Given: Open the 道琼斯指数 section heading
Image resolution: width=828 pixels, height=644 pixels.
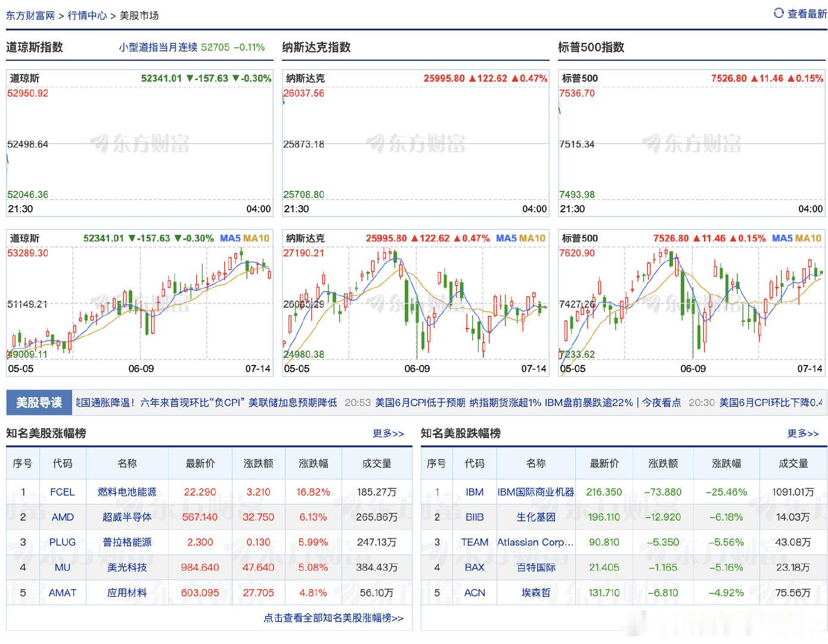Looking at the screenshot, I should 35,47.
